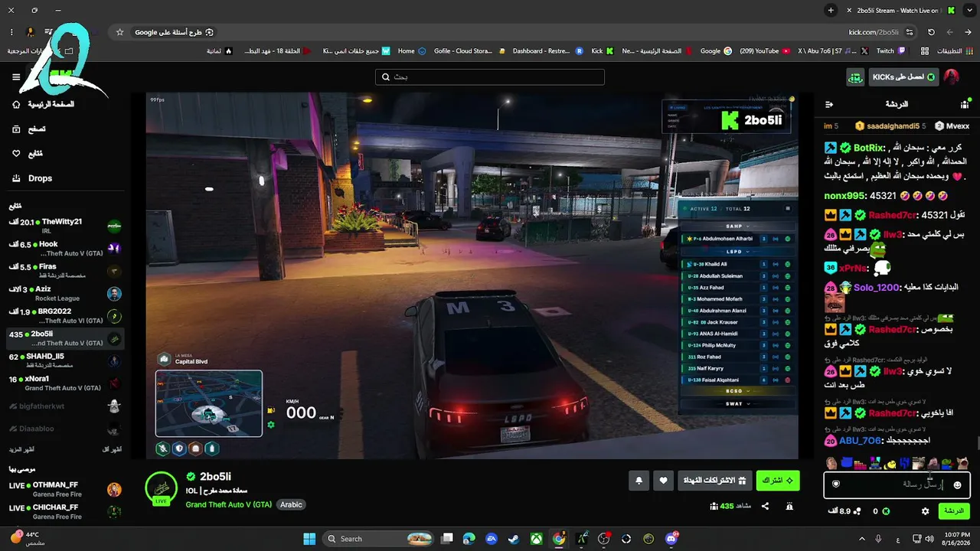Select xNora1 channel in sidebar
The width and height of the screenshot is (980, 551).
(x=64, y=383)
